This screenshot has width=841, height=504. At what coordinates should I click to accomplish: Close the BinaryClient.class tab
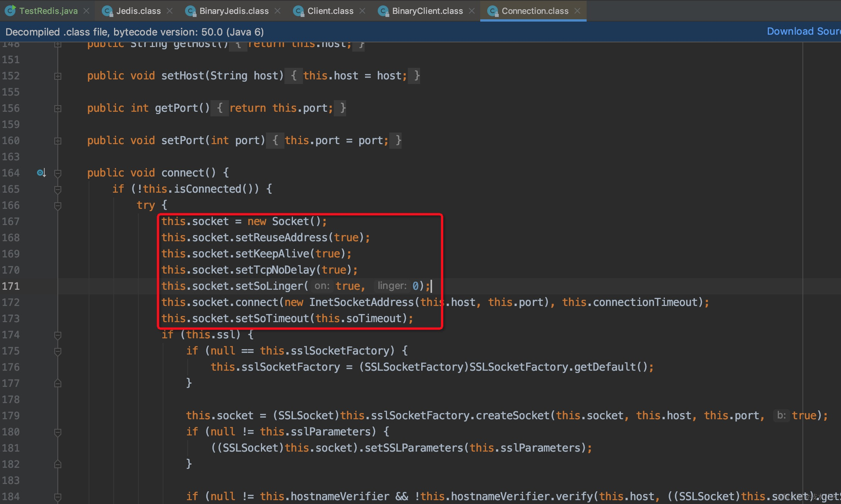tap(472, 11)
